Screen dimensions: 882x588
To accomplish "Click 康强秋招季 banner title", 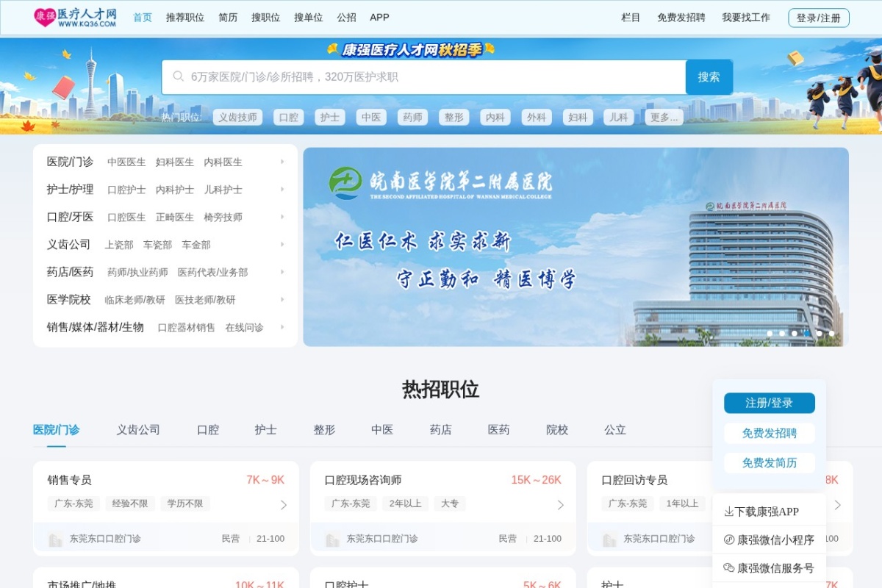I will [x=412, y=49].
